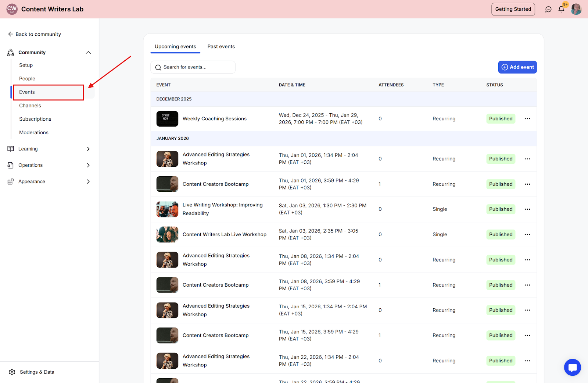This screenshot has width=588, height=383.
Task: Expand the Appearance section
Action: click(88, 182)
